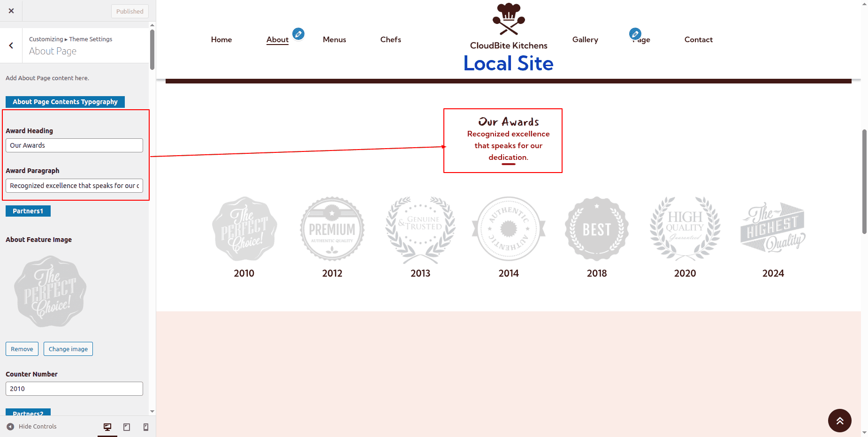This screenshot has height=437, width=868.
Task: Click the edit pencil icon beside About
Action: 298,34
